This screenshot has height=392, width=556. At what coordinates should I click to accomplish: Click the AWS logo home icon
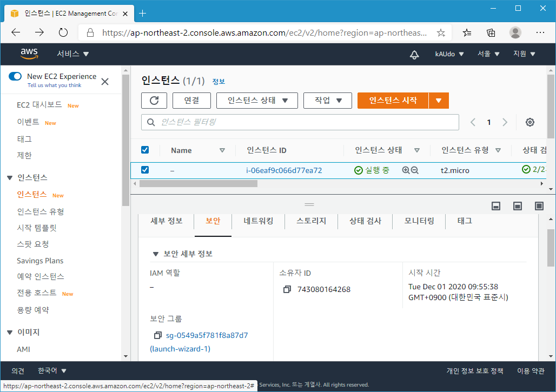coord(29,54)
